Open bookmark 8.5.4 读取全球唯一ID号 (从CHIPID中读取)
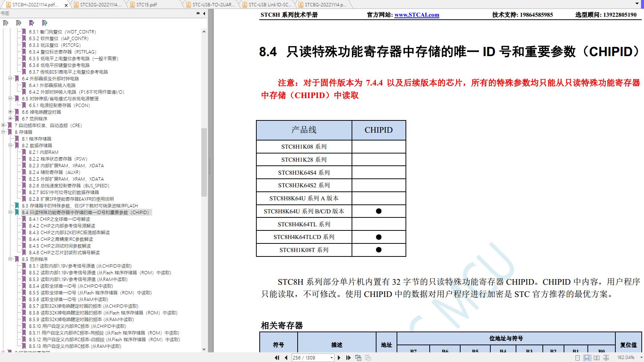644x362 pixels. tap(71, 286)
